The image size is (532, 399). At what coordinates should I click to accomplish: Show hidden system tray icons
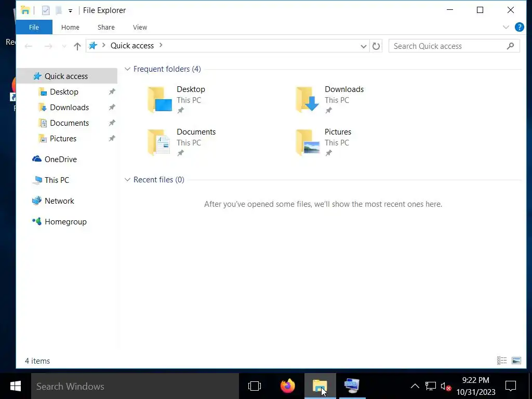(x=415, y=386)
